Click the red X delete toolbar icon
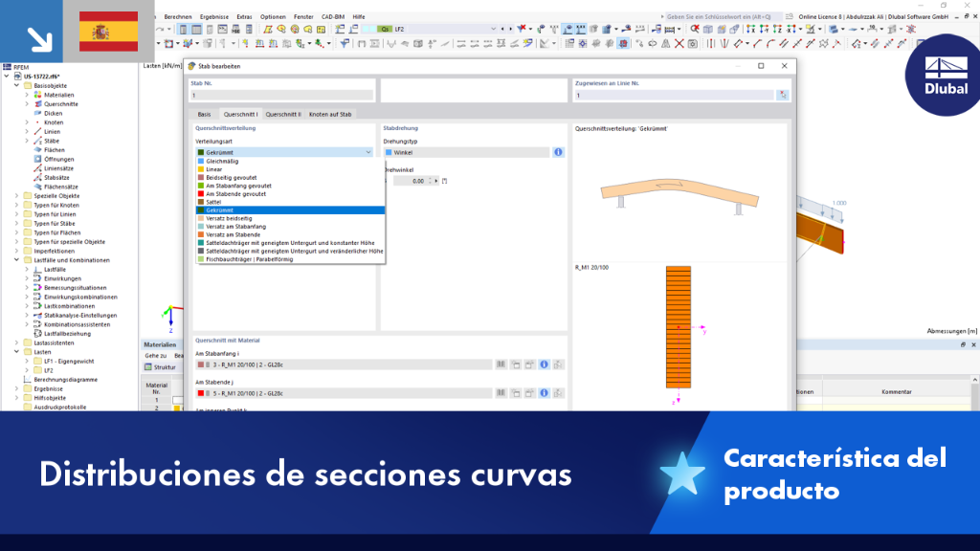Screen dimensions: 980x551 pyautogui.click(x=679, y=44)
